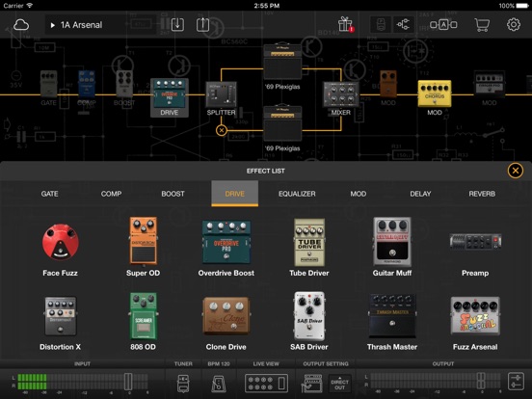Select the GATE pedal in chain
Viewport: 532px width, 399px height.
pos(49,89)
